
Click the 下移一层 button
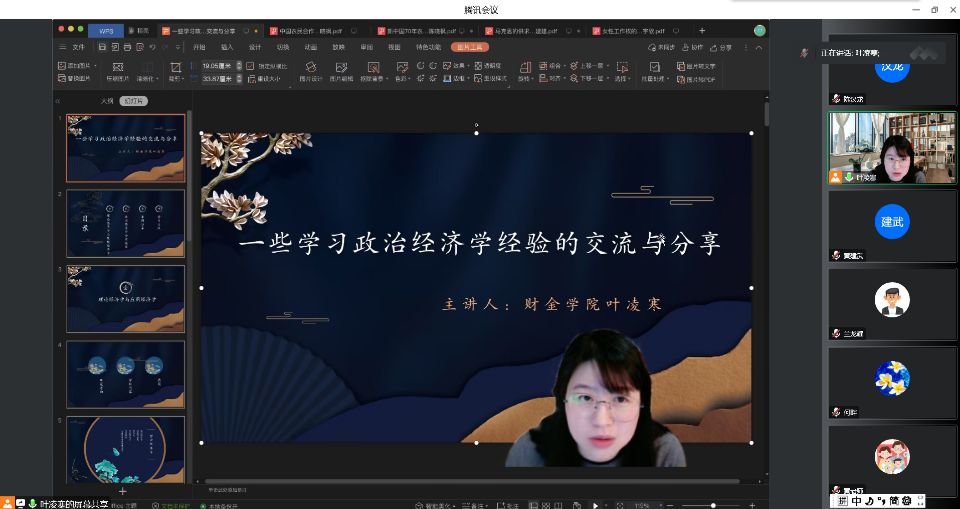click(x=589, y=78)
